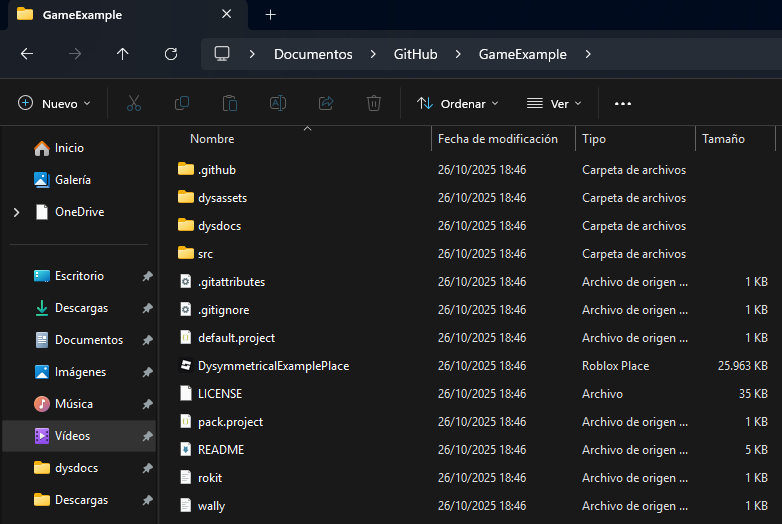Click the Paste clipboard icon
Screen dimensions: 782x524
[230, 103]
